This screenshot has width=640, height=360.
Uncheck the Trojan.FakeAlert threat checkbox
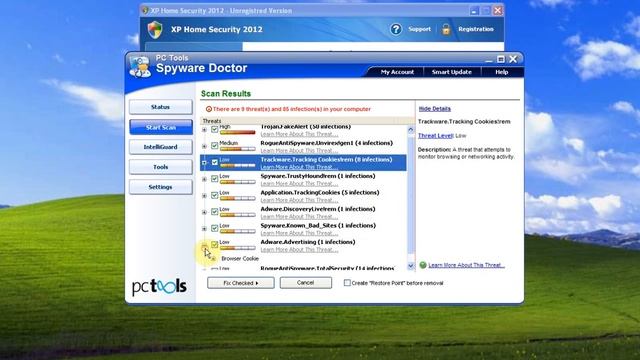click(x=214, y=129)
